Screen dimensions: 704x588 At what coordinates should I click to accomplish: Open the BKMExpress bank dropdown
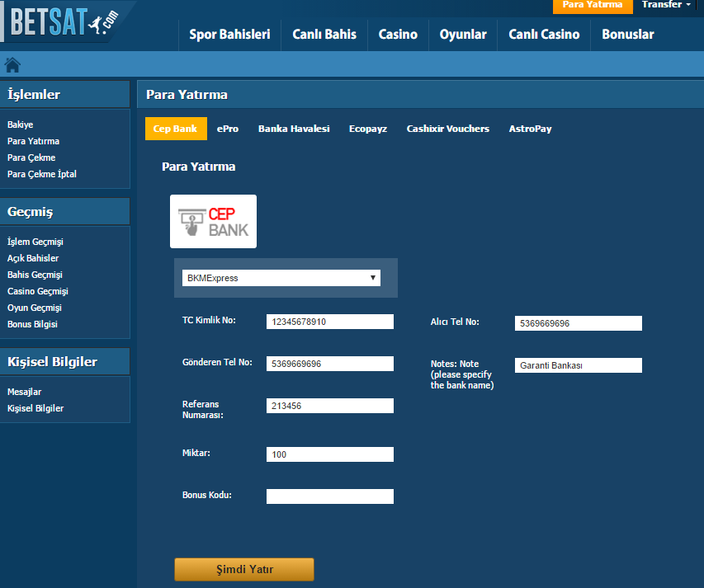pos(281,278)
